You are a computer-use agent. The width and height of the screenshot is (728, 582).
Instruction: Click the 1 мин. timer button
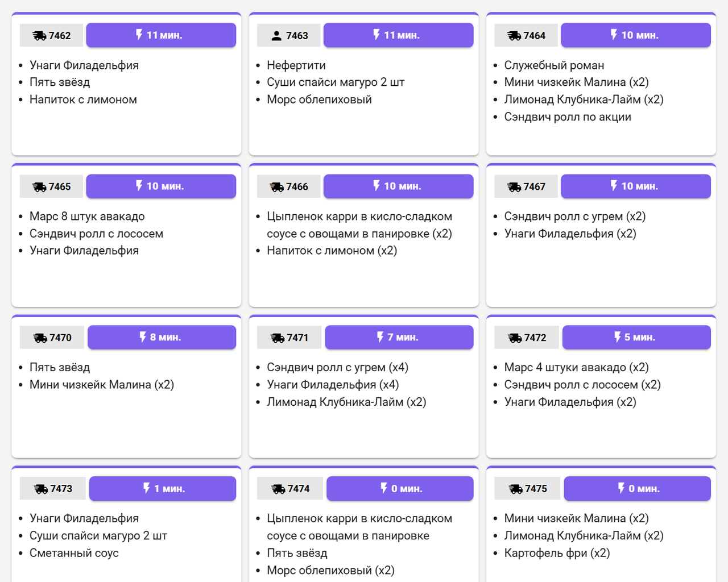tap(163, 489)
